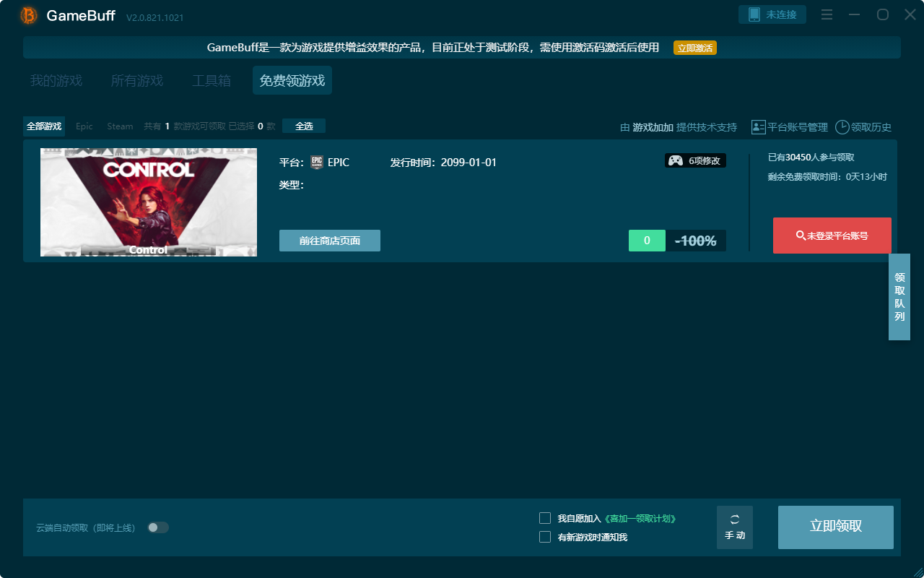
Task: Check 我自愿加入《喜加一领取计划》
Action: (545, 517)
